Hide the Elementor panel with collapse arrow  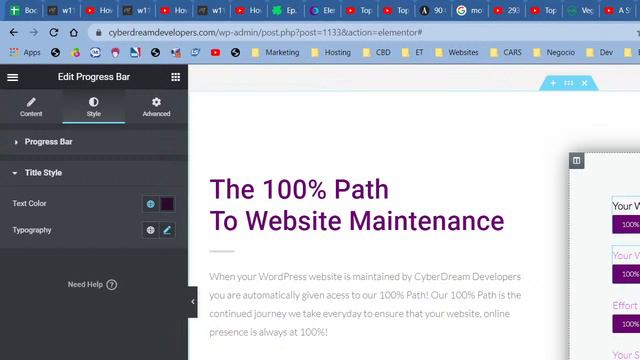coord(193,302)
